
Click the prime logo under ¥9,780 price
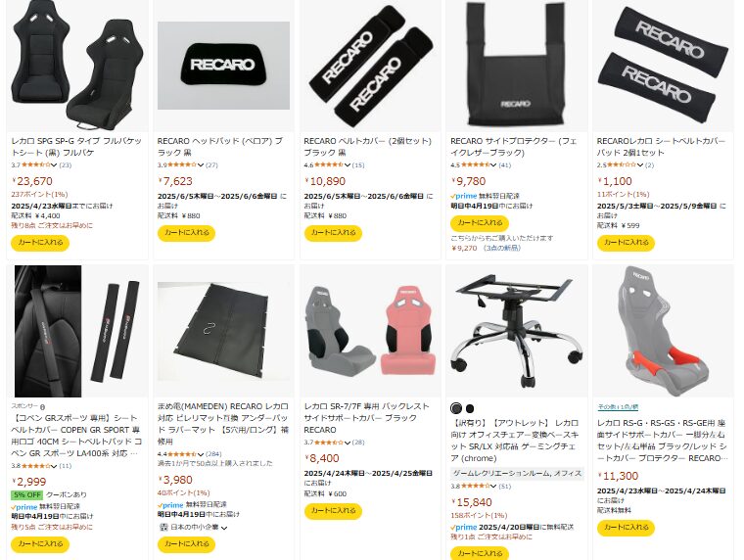[464, 196]
